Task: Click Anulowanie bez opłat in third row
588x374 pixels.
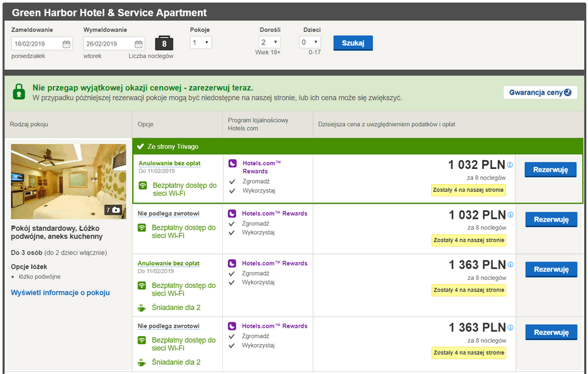Action: click(x=169, y=264)
